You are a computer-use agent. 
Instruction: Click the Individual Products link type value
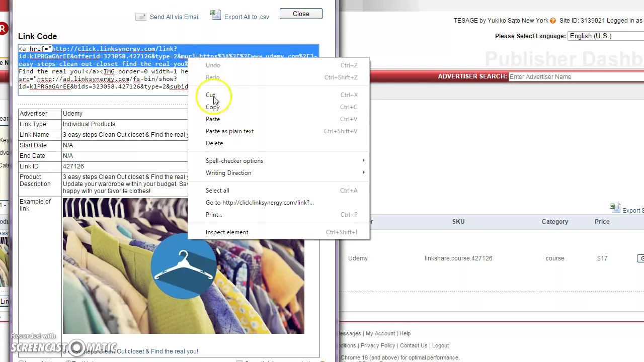tap(89, 124)
